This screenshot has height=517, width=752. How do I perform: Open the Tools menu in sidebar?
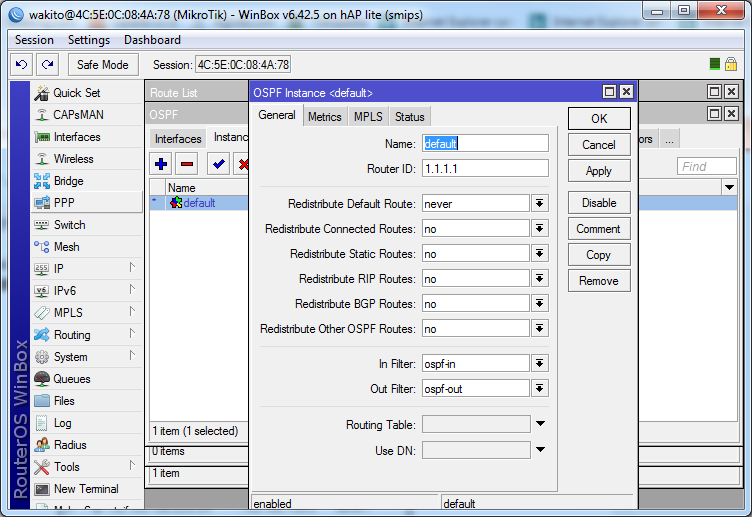tap(87, 467)
